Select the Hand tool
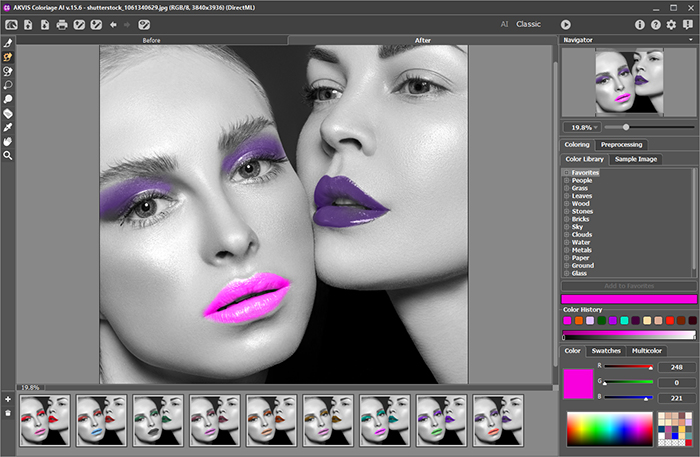Image resolution: width=700 pixels, height=457 pixels. [8, 142]
